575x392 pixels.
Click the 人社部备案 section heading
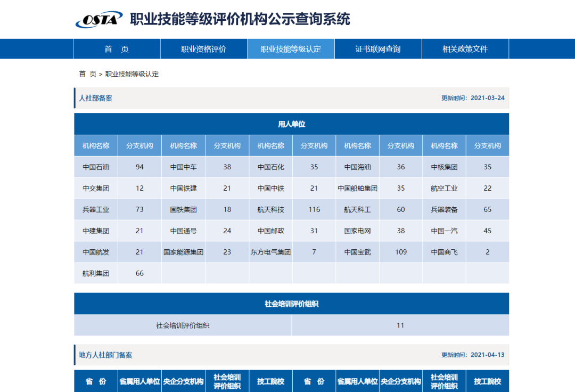pos(96,99)
